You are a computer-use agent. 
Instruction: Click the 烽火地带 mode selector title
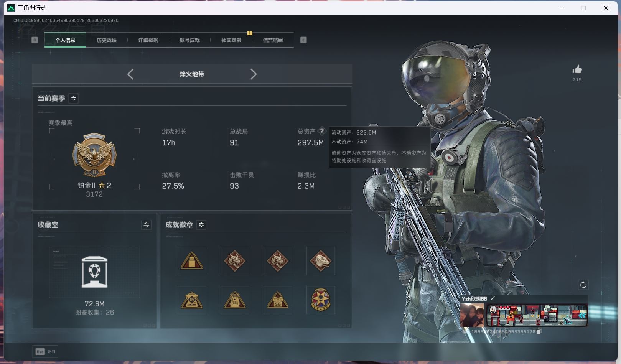point(192,74)
